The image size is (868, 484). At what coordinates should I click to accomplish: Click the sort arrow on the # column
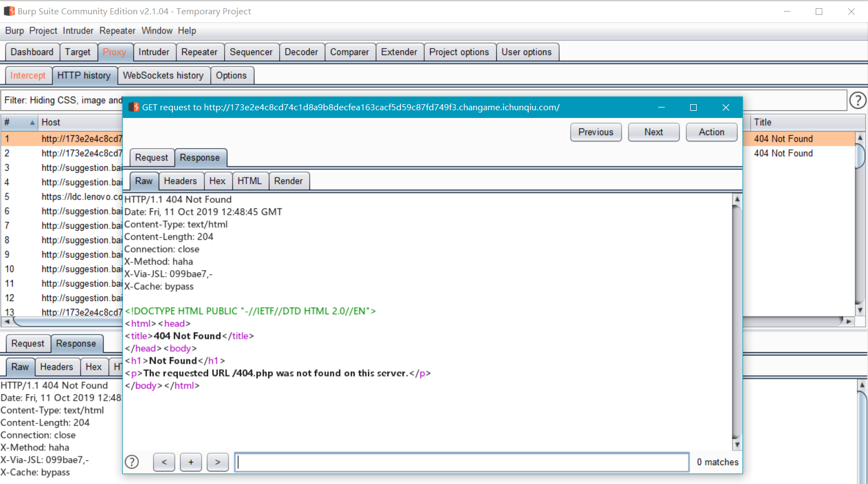coord(32,122)
